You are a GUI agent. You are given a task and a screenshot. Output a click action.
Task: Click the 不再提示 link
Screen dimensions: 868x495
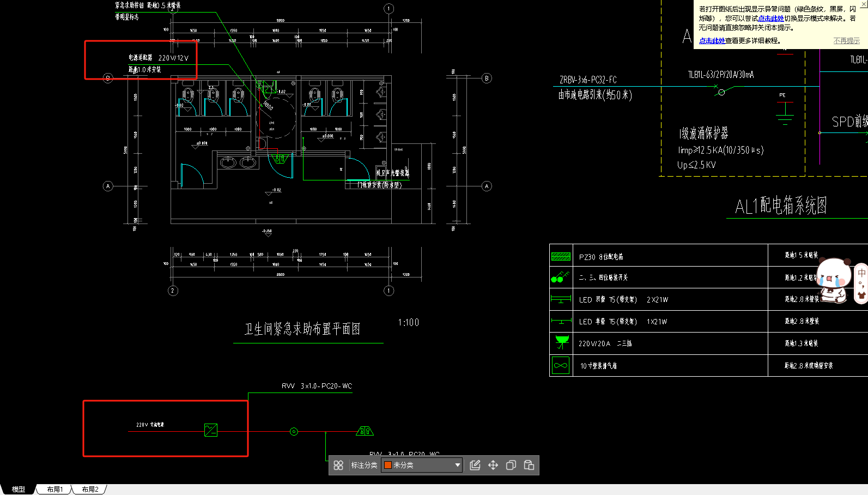pyautogui.click(x=847, y=41)
